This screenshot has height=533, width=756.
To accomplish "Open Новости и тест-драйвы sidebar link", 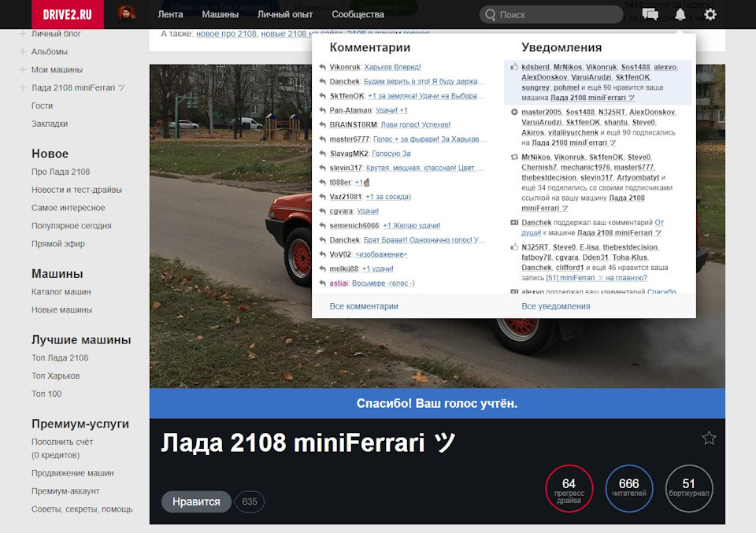I will click(76, 190).
